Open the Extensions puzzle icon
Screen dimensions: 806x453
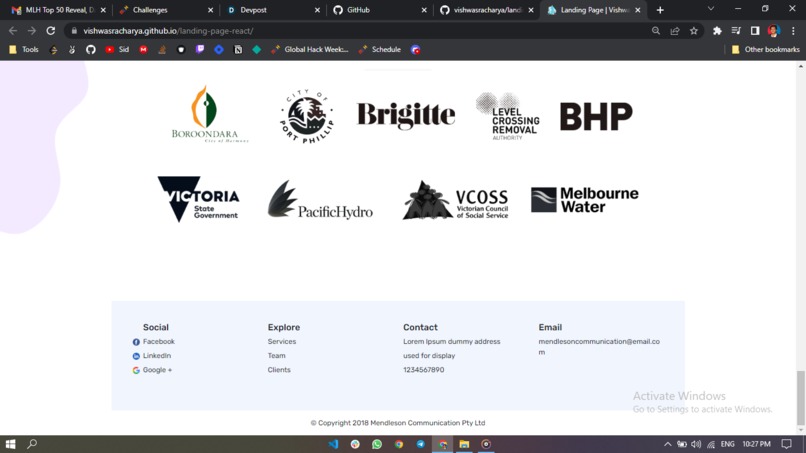[x=717, y=31]
